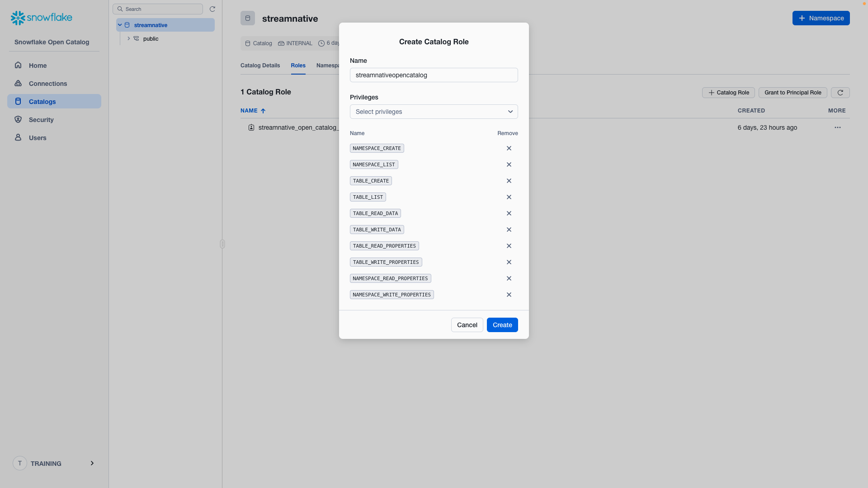This screenshot has width=868, height=488.
Task: Remove the TABLE_WRITE_DATA privilege tag
Action: 509,230
